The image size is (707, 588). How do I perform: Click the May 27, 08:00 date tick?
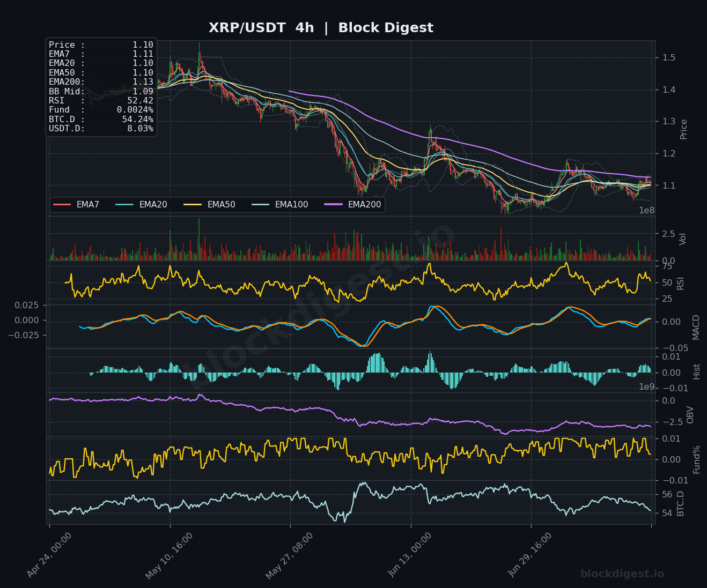click(290, 555)
